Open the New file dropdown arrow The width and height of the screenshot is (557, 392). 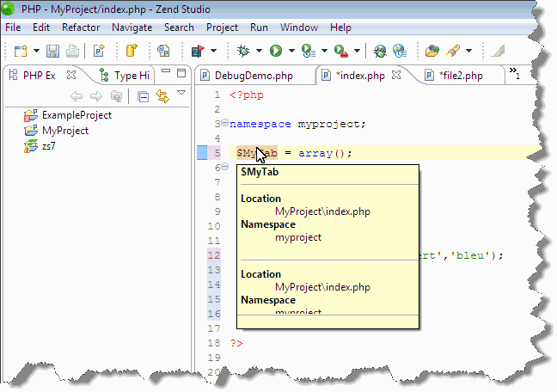(x=36, y=52)
